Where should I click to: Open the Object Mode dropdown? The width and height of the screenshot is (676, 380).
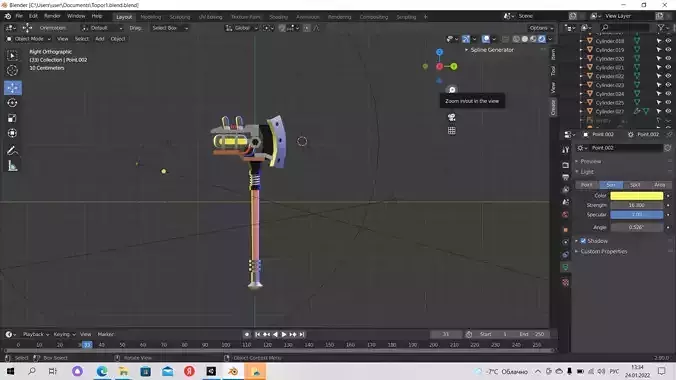[x=28, y=39]
